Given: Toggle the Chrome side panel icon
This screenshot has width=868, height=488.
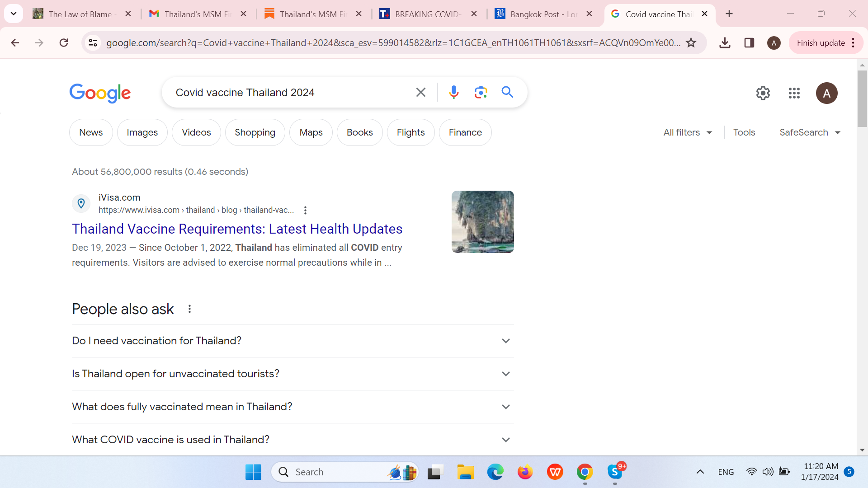Looking at the screenshot, I should point(749,43).
